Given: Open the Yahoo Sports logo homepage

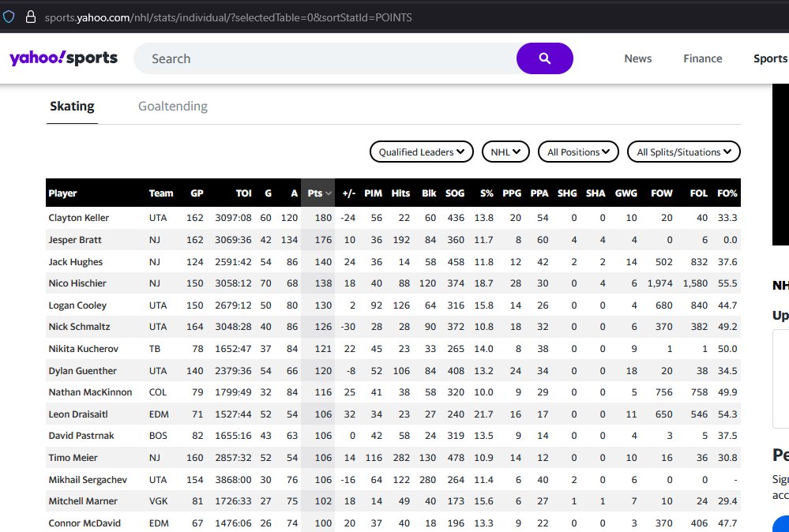Looking at the screenshot, I should click(x=63, y=58).
